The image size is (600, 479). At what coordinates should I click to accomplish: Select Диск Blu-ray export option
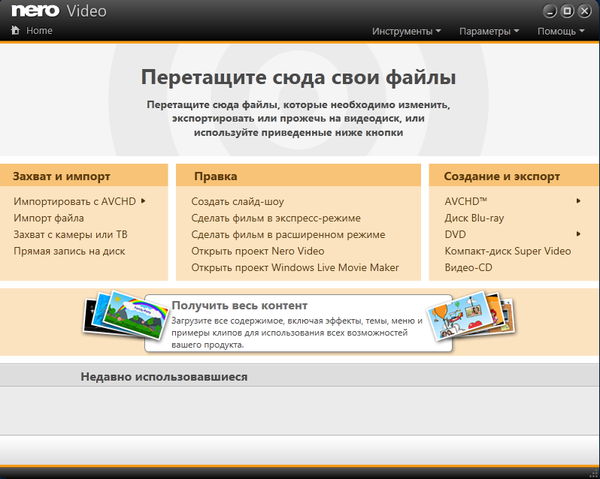[475, 218]
